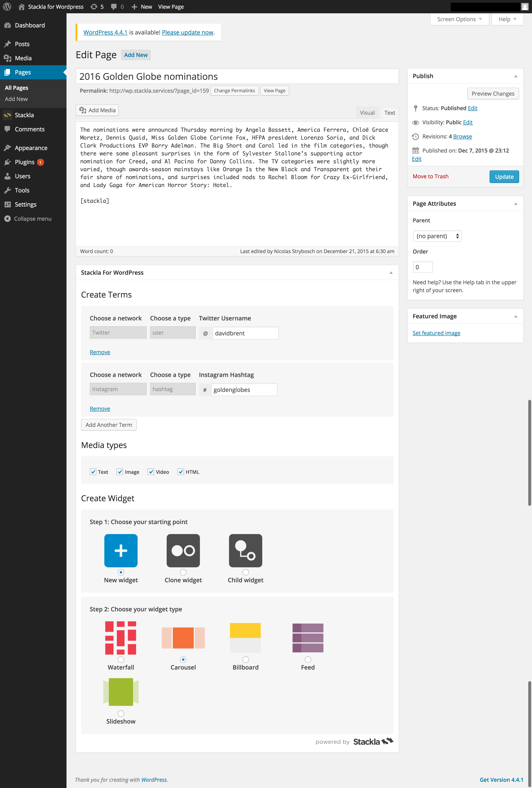This screenshot has width=532, height=788.
Task: Select the Waterfall radio button
Action: (x=121, y=660)
